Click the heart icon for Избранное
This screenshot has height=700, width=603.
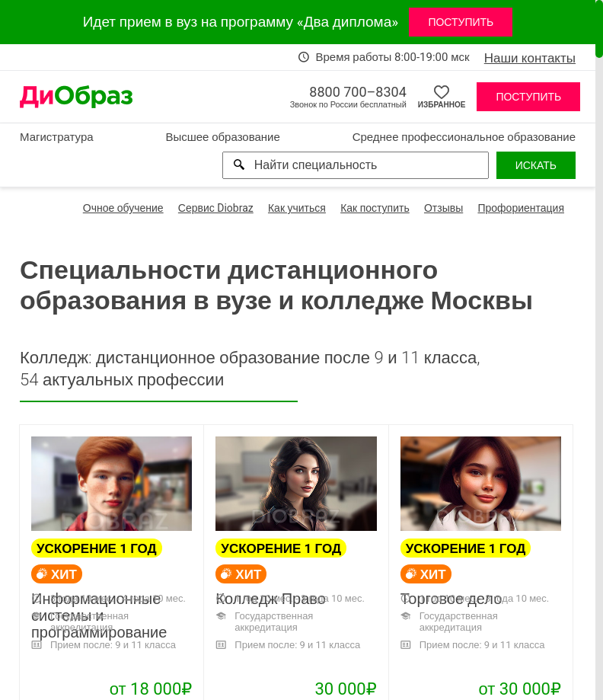(441, 92)
